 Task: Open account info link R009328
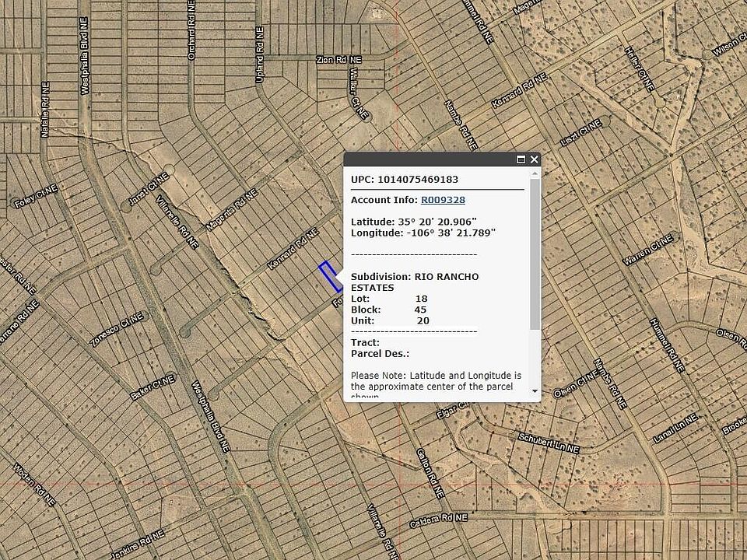[443, 200]
